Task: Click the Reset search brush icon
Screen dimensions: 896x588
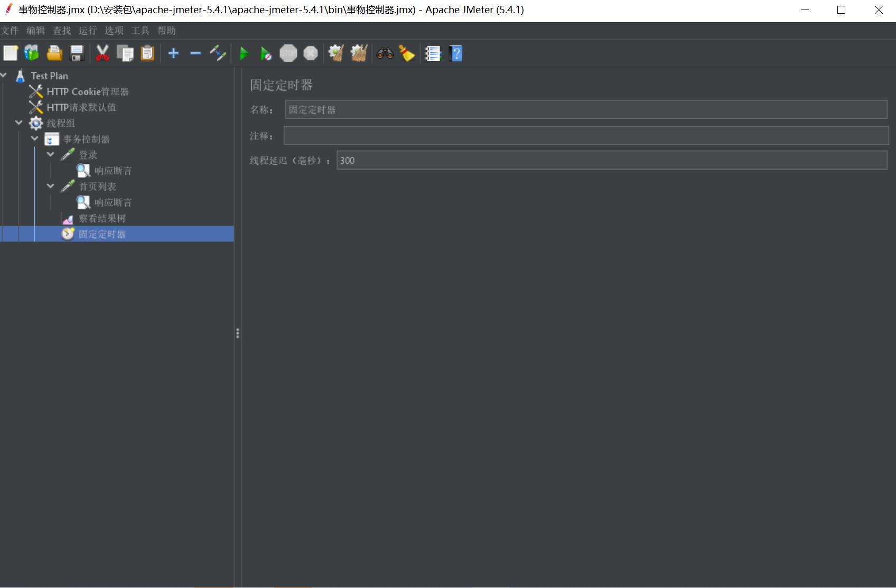Action: 407,53
